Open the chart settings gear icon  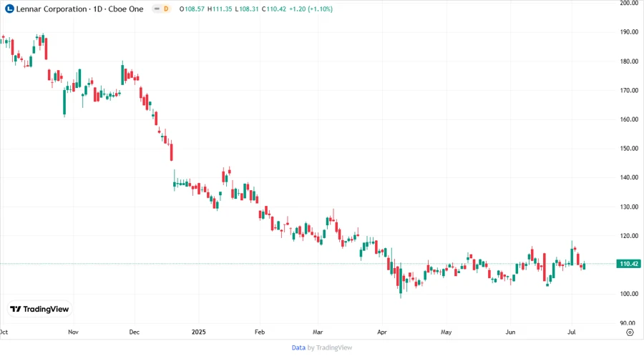630,332
